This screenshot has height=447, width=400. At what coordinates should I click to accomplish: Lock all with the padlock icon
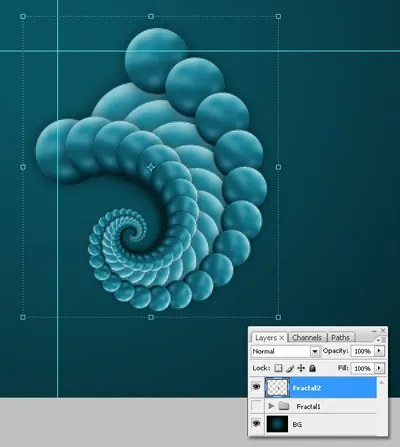312,368
